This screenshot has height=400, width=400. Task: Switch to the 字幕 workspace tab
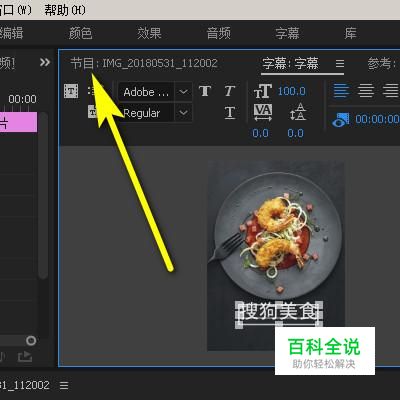(287, 33)
